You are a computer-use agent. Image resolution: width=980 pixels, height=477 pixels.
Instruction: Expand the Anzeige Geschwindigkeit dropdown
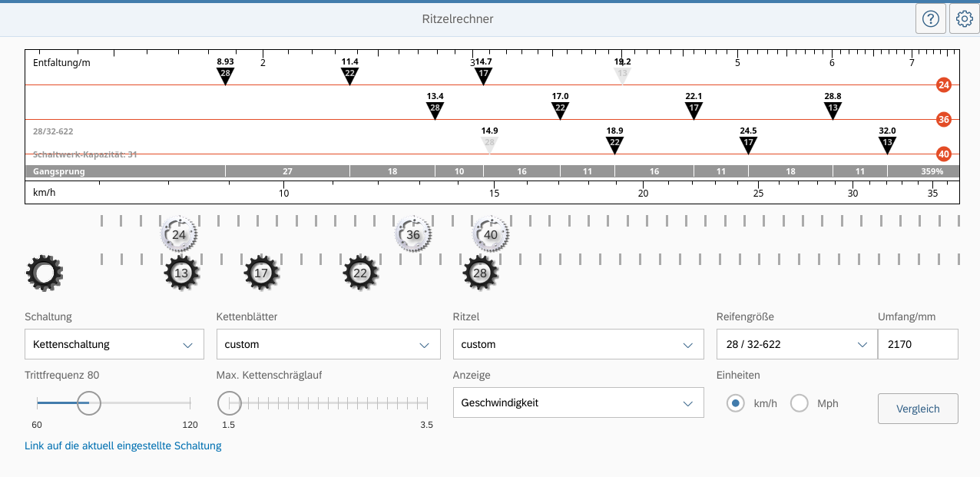(x=578, y=403)
